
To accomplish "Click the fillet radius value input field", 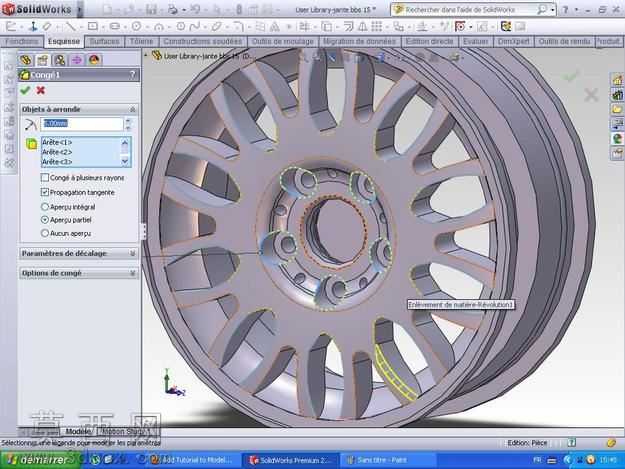I will point(82,124).
